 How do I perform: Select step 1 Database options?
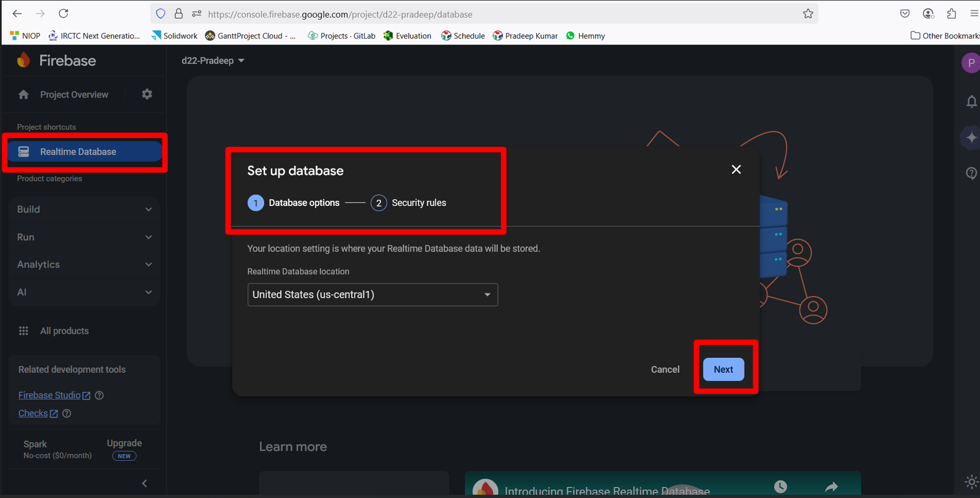point(294,203)
